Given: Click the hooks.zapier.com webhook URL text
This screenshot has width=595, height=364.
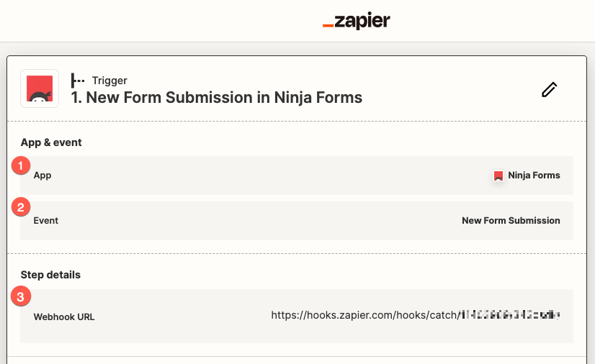Looking at the screenshot, I should (364, 315).
